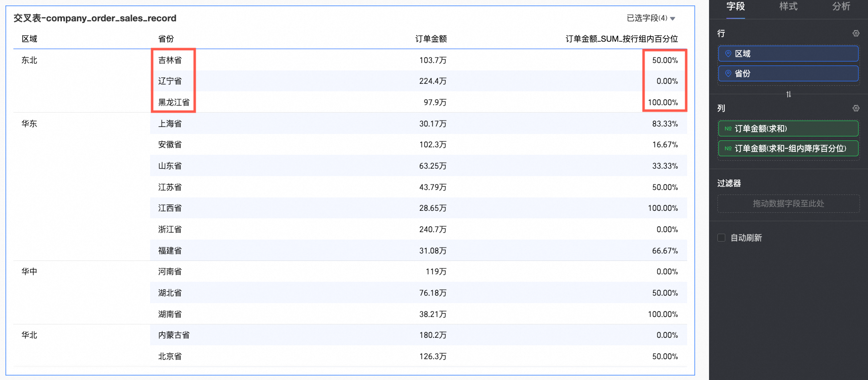Click 103.7万 order amount value
The image size is (868, 380).
tap(433, 60)
